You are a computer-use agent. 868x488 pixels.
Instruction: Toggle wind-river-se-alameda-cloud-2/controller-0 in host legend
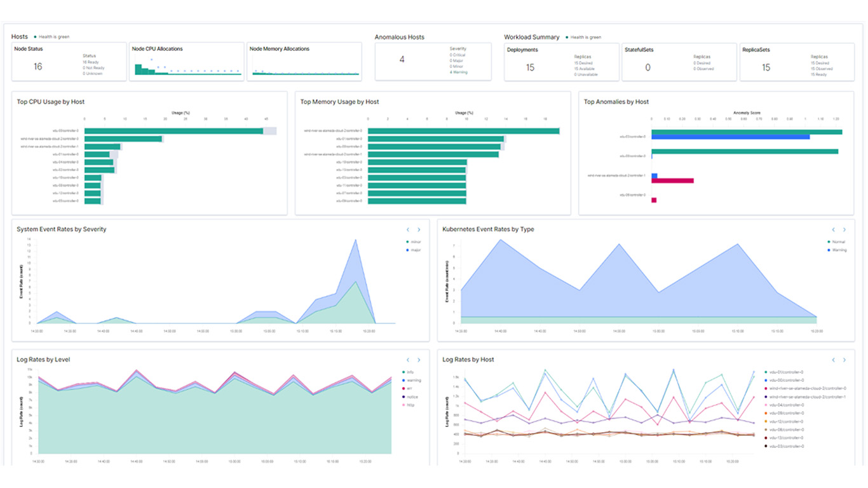pyautogui.click(x=804, y=388)
